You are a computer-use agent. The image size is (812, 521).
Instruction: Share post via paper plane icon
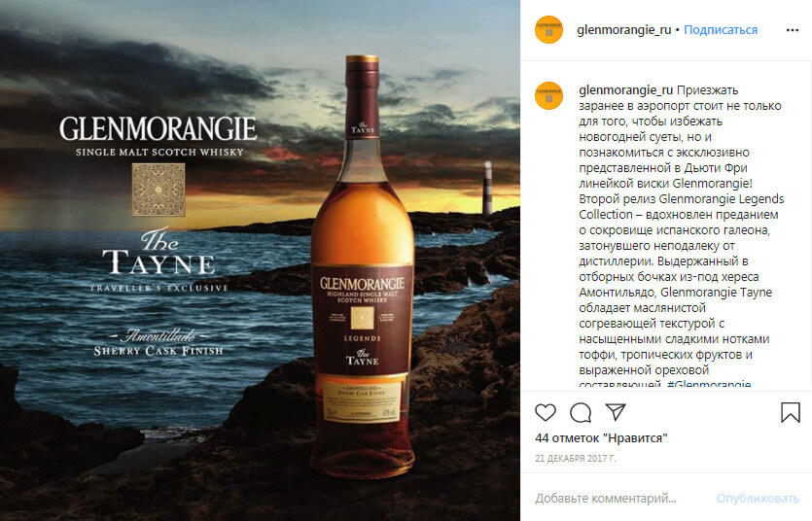click(x=616, y=412)
